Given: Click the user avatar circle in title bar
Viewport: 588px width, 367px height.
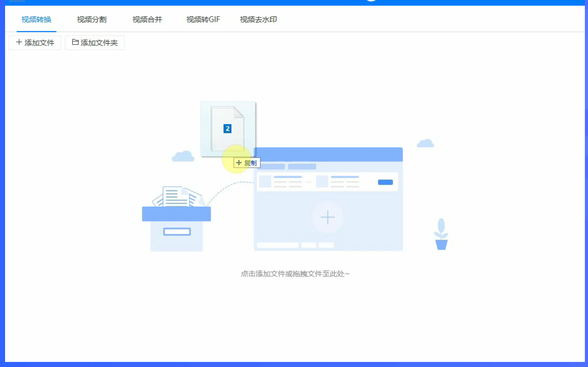Looking at the screenshot, I should pos(371,1).
